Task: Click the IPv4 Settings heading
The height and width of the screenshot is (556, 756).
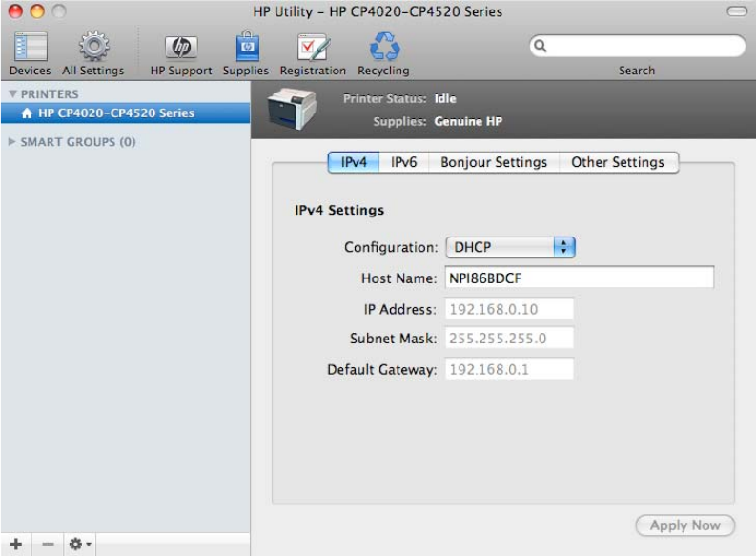Action: [339, 210]
